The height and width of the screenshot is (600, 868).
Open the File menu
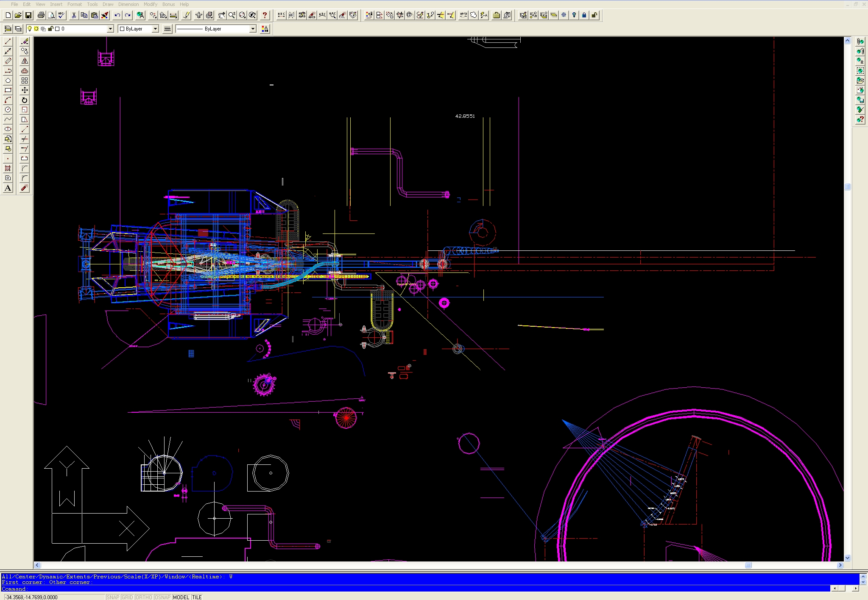pos(14,4)
